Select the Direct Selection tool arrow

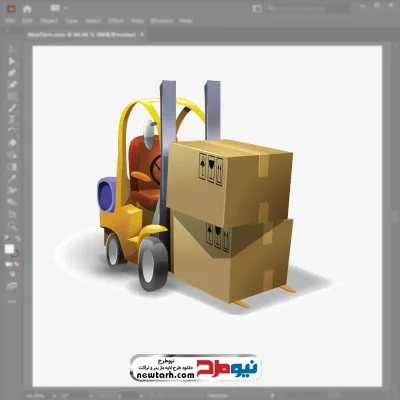[x=12, y=61]
